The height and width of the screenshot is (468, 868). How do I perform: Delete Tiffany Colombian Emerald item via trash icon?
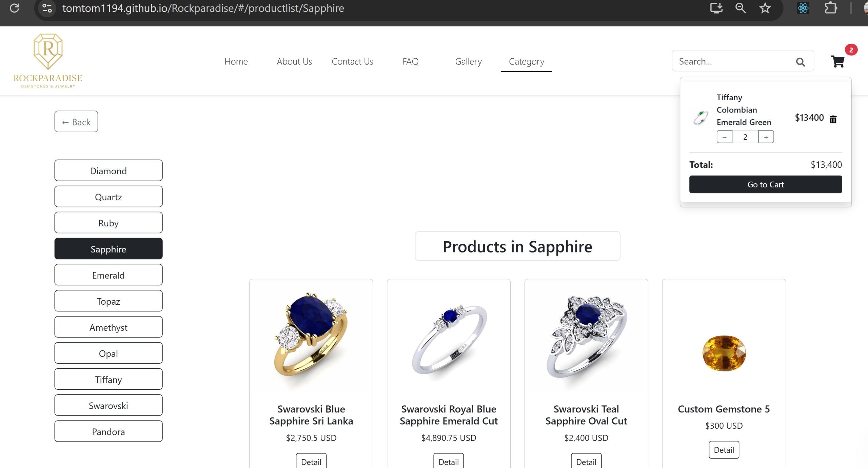pos(833,119)
